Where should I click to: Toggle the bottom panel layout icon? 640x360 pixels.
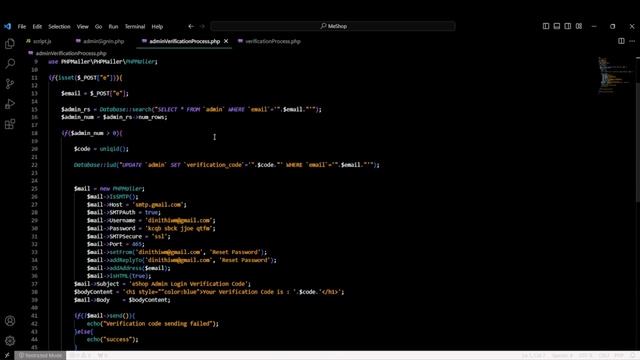pos(557,26)
